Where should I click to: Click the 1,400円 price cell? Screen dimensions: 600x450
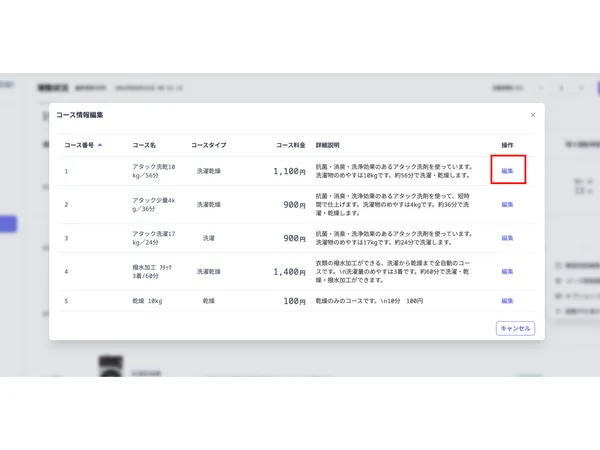288,271
